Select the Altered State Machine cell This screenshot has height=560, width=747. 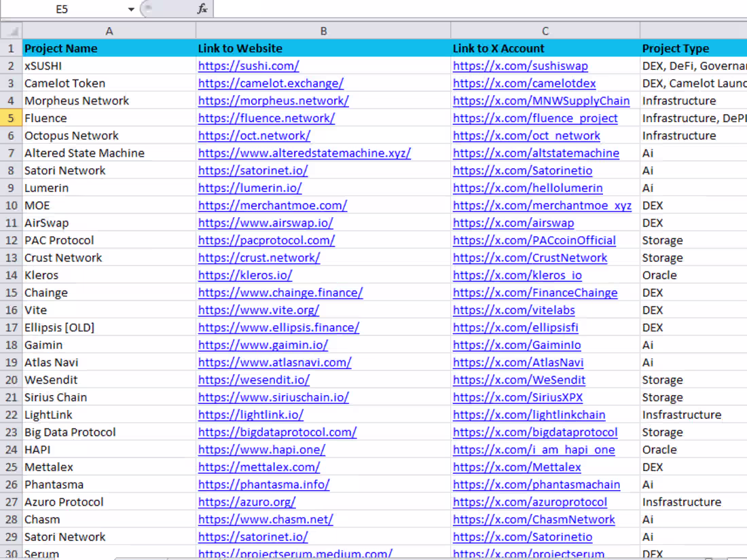coord(109,153)
